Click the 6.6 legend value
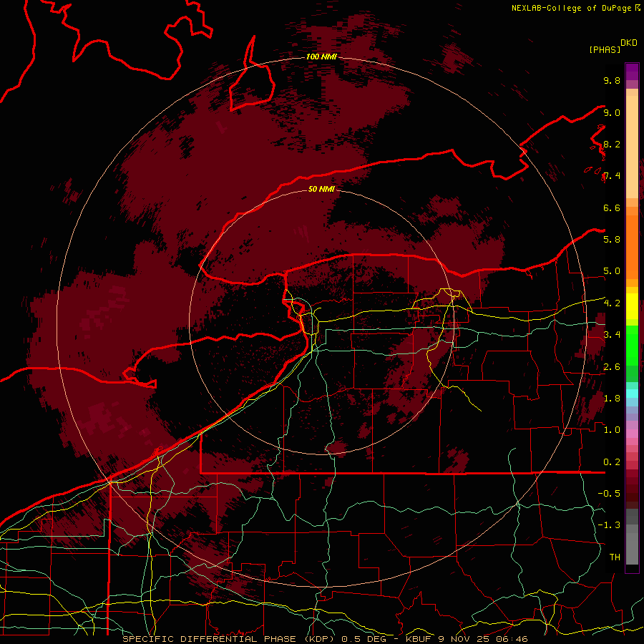The height and width of the screenshot is (644, 644). [x=612, y=208]
